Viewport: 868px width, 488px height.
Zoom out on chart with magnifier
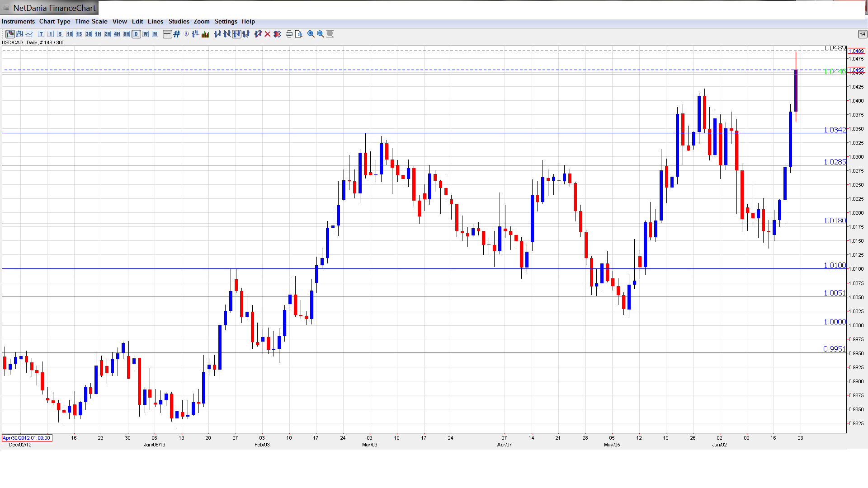(x=321, y=34)
